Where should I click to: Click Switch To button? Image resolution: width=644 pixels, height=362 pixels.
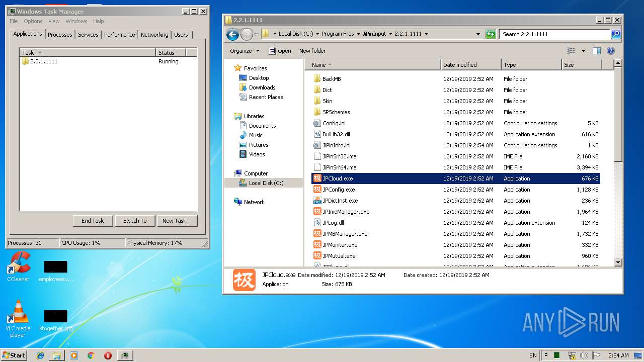[135, 221]
